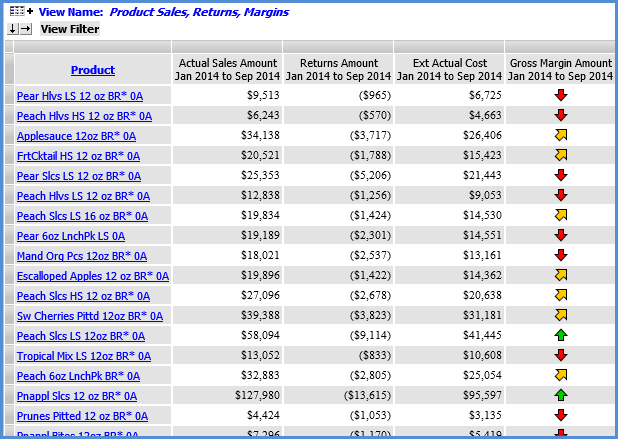Click green up arrow for Pnappl Slcs
The height and width of the screenshot is (439, 618).
[560, 395]
